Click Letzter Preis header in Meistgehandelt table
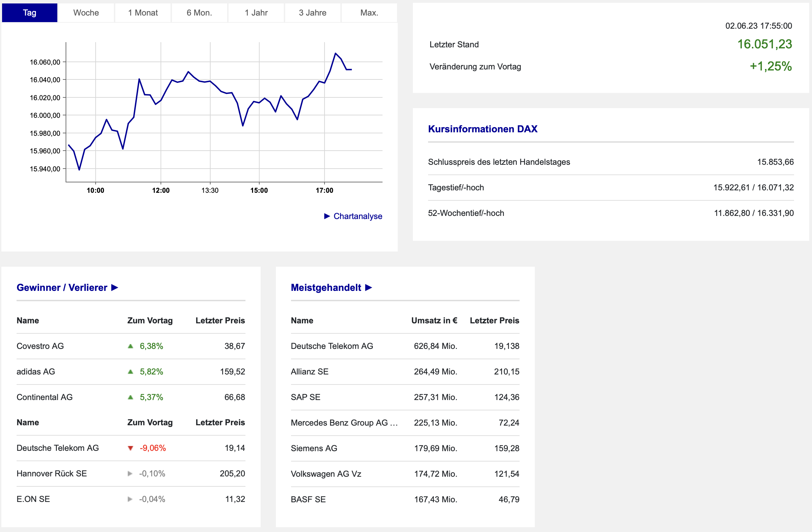The height and width of the screenshot is (532, 812). coord(494,321)
